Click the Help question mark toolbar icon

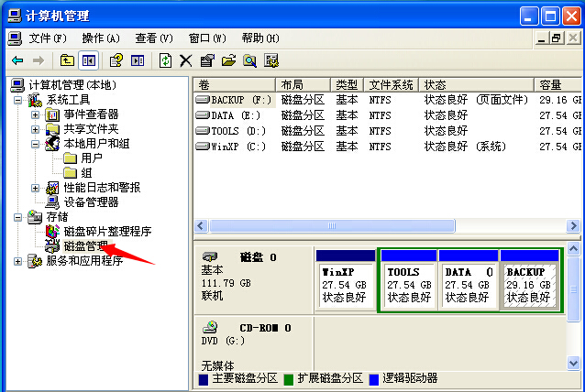point(116,60)
